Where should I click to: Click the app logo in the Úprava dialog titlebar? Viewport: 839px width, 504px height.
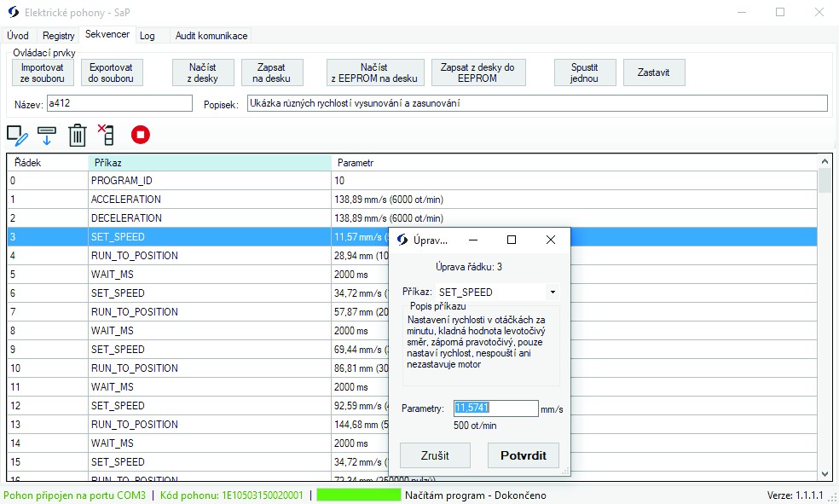402,239
